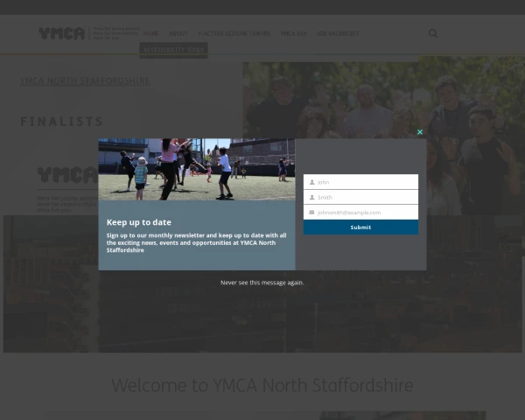Open Y-ACTIVE LEISURE CENTRE menu item
The height and width of the screenshot is (420, 525).
[x=234, y=33]
